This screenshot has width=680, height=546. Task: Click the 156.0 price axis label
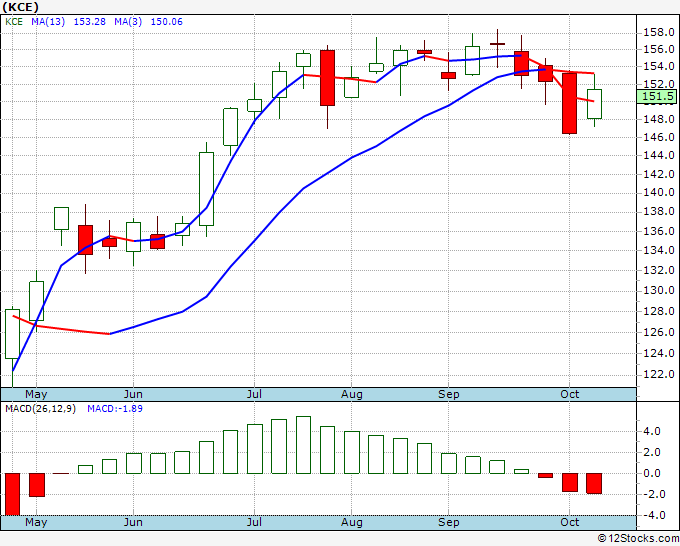[x=658, y=49]
